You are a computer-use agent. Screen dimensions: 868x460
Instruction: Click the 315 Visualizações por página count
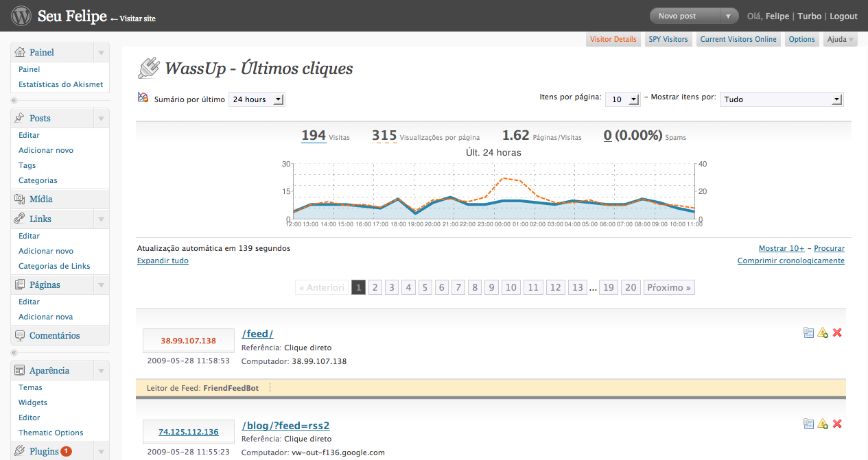click(384, 135)
